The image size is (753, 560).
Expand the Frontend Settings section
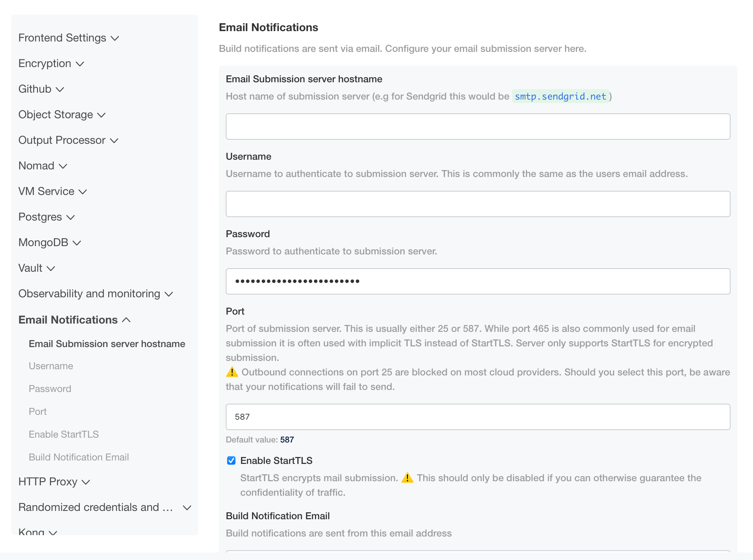pos(69,38)
